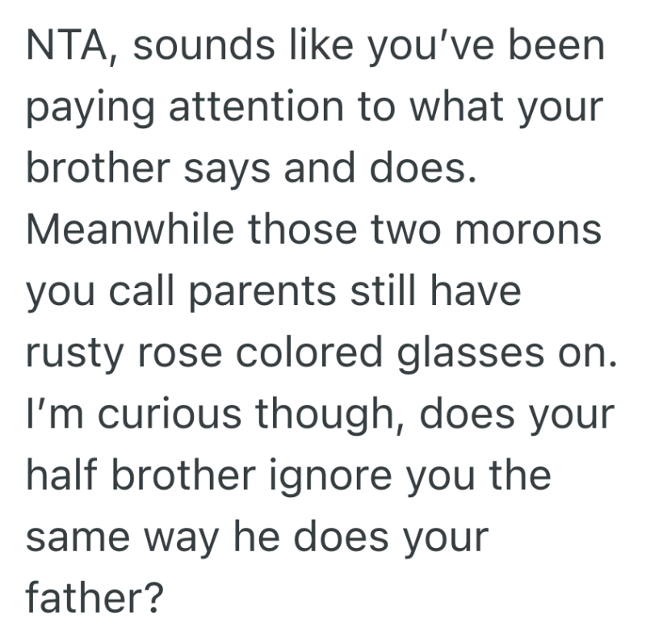This screenshot has width=646, height=644.
Task: Click the final word "father?"
Action: [x=96, y=596]
